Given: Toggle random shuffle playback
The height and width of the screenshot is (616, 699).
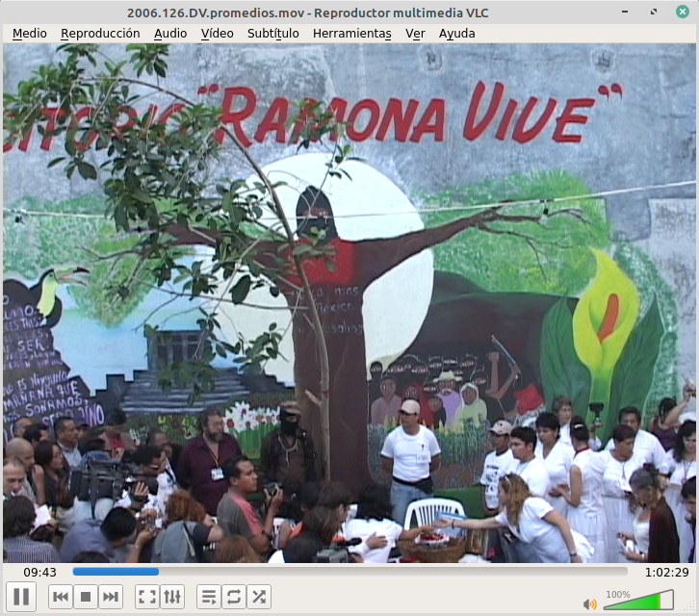Looking at the screenshot, I should (x=259, y=597).
